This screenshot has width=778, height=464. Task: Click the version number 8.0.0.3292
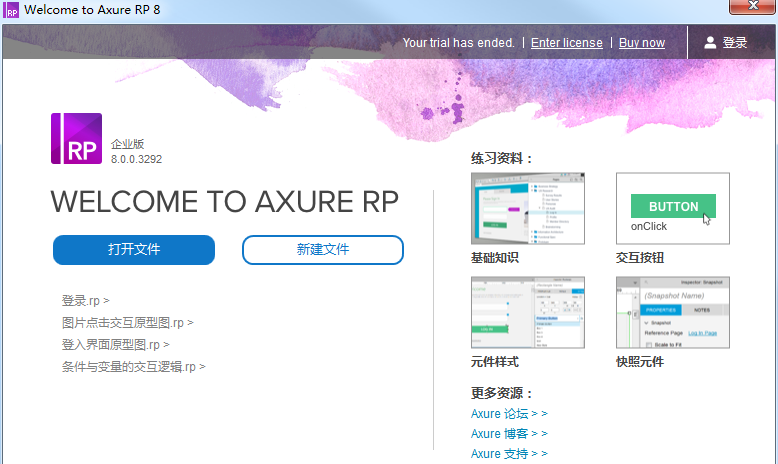(136, 159)
